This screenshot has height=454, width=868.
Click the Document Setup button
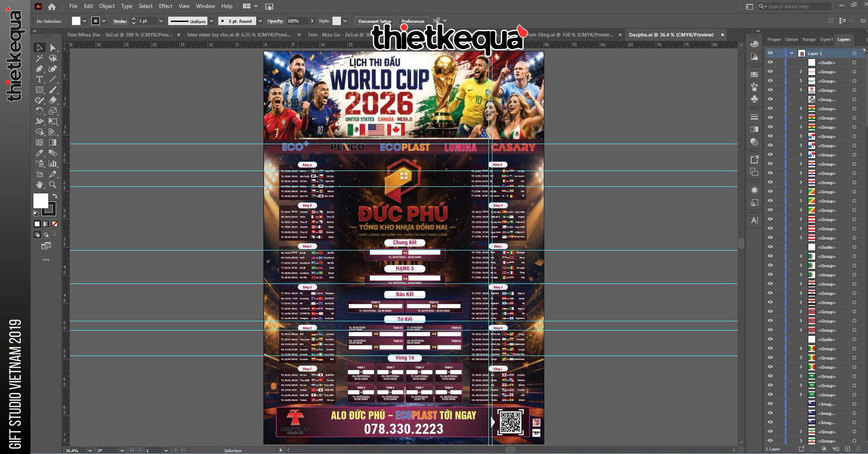374,21
